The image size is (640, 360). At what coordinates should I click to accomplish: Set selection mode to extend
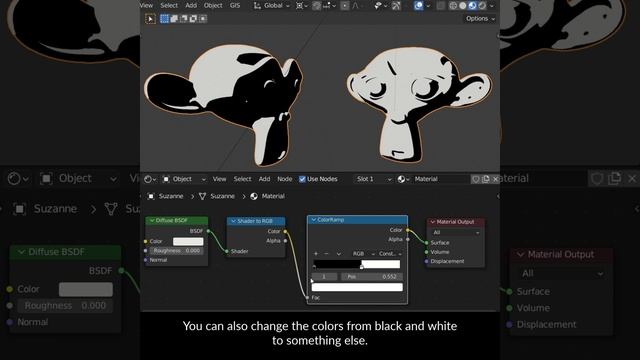pyautogui.click(x=174, y=19)
